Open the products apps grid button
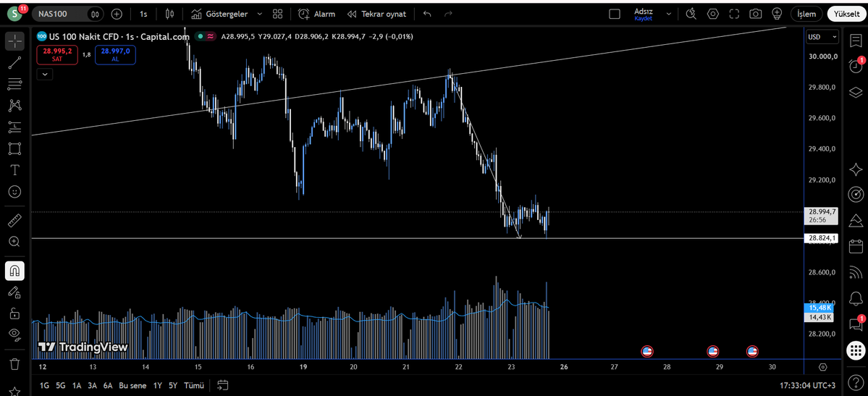 point(856,350)
